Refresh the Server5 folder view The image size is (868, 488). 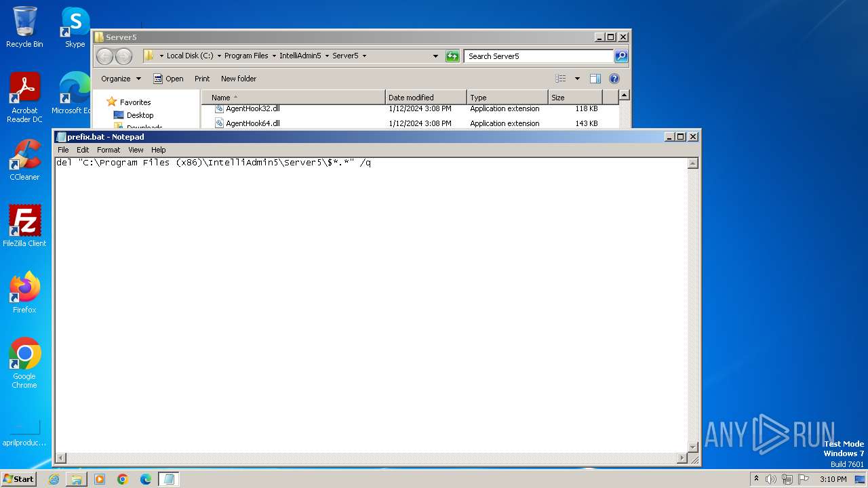[x=452, y=56]
